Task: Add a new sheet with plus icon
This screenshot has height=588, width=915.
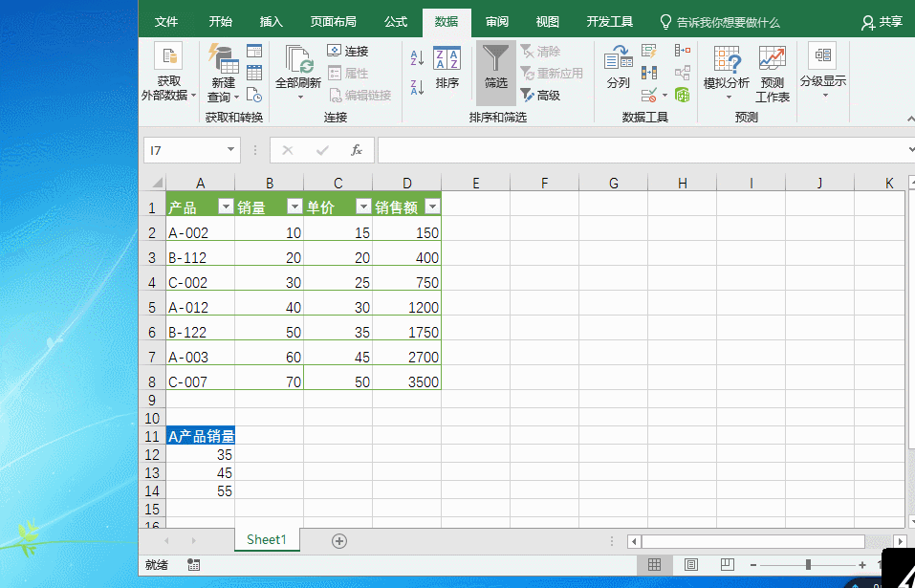Action: click(x=339, y=541)
